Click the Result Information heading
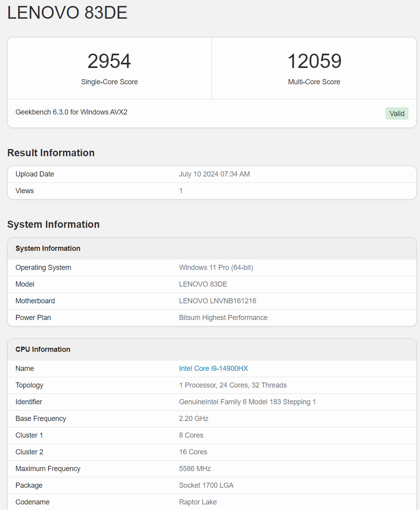The height and width of the screenshot is (510, 420). click(51, 153)
